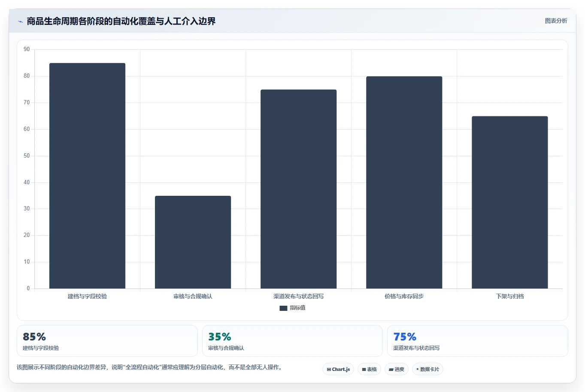Open the 35% 审核与合规确认 card
This screenshot has height=392, width=585.
pyautogui.click(x=292, y=341)
